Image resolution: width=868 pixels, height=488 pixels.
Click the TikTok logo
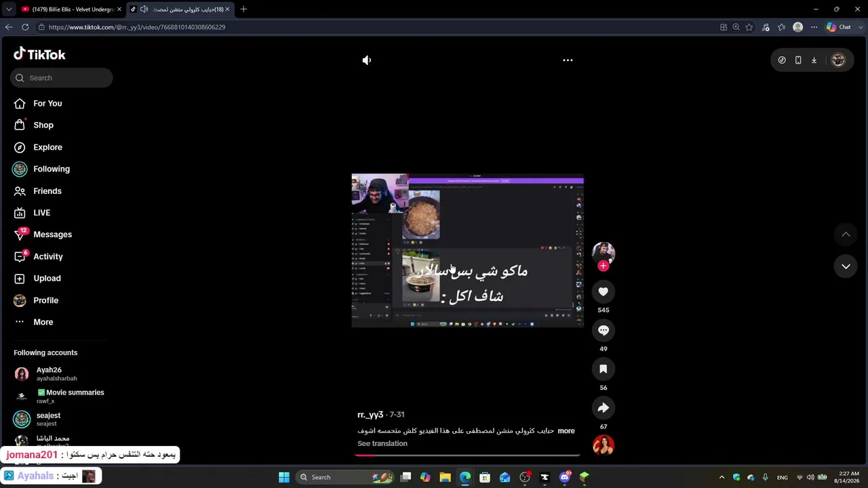click(39, 54)
